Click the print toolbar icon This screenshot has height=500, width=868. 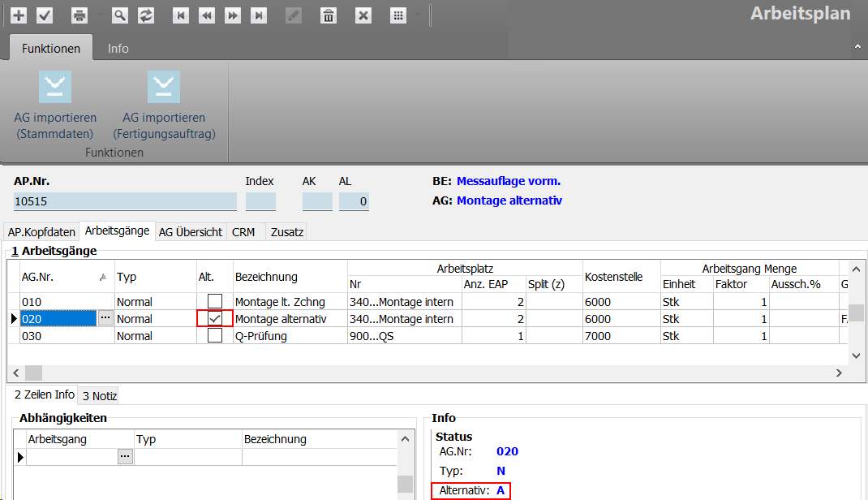pyautogui.click(x=79, y=15)
